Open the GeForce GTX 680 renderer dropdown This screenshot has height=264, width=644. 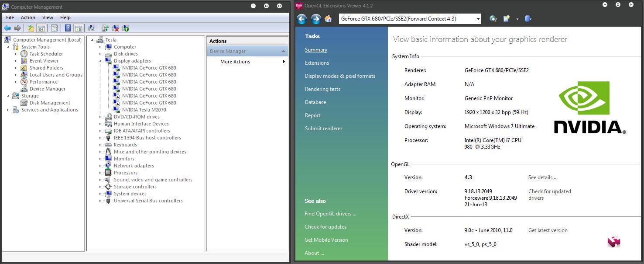(478, 19)
